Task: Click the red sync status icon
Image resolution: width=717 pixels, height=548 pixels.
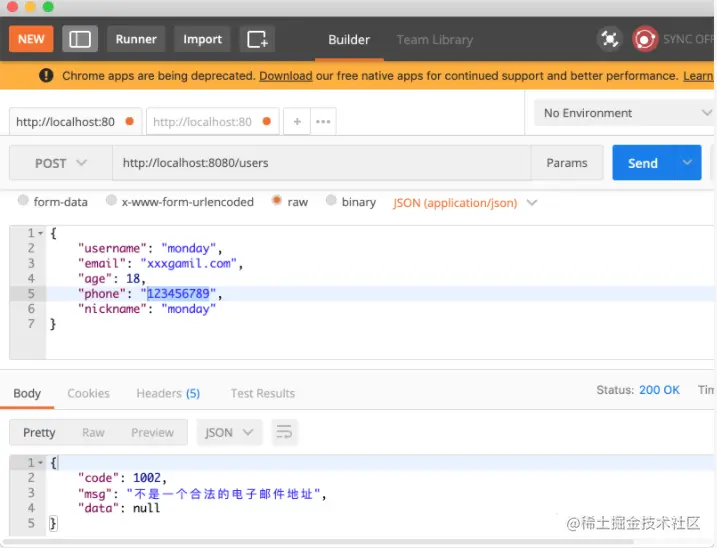Action: pos(645,39)
